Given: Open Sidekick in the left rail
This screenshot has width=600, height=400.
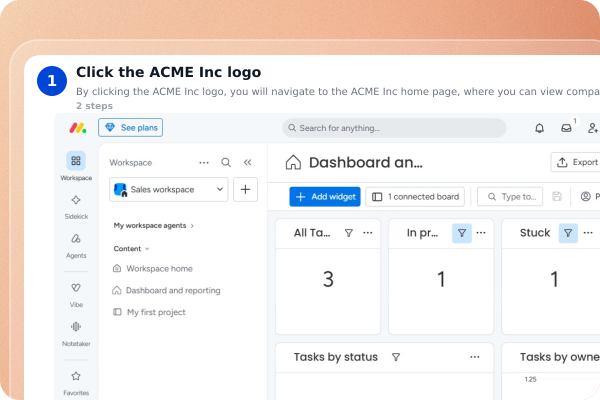Looking at the screenshot, I should point(76,207).
